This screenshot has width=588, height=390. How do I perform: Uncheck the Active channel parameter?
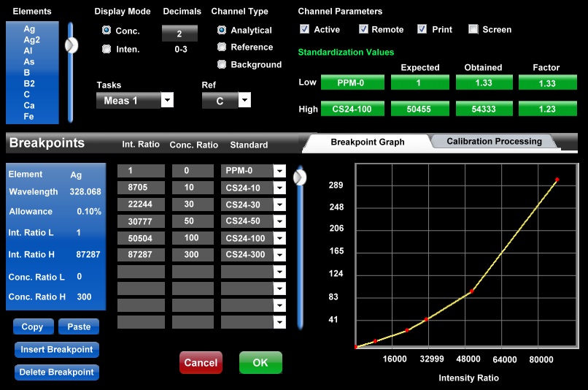tap(305, 29)
